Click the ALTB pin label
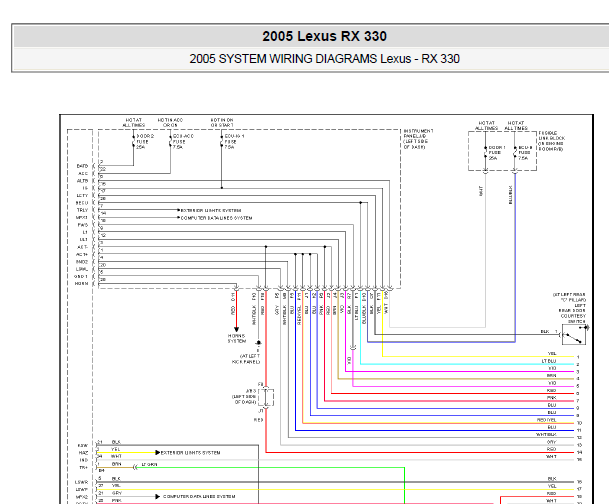This screenshot has width=609, height=504. [x=82, y=181]
